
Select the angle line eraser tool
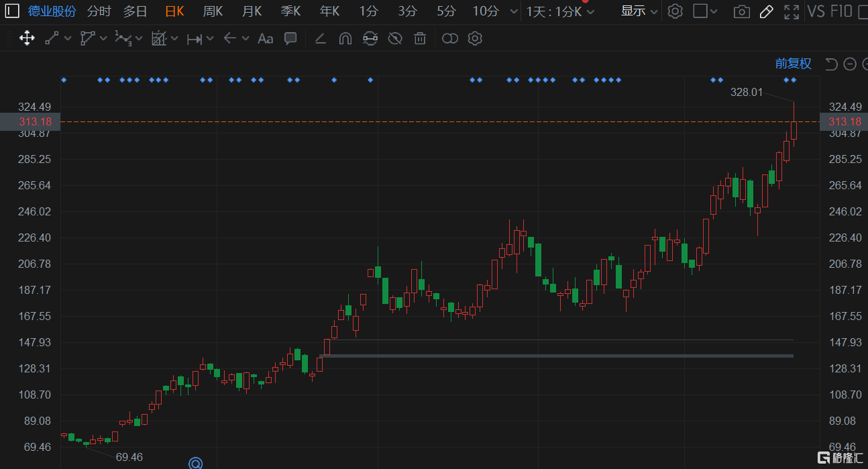(320, 38)
